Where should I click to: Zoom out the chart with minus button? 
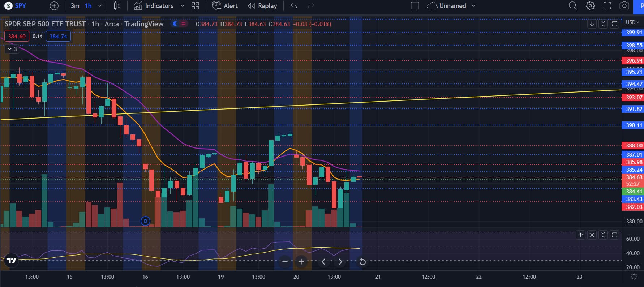tap(285, 262)
